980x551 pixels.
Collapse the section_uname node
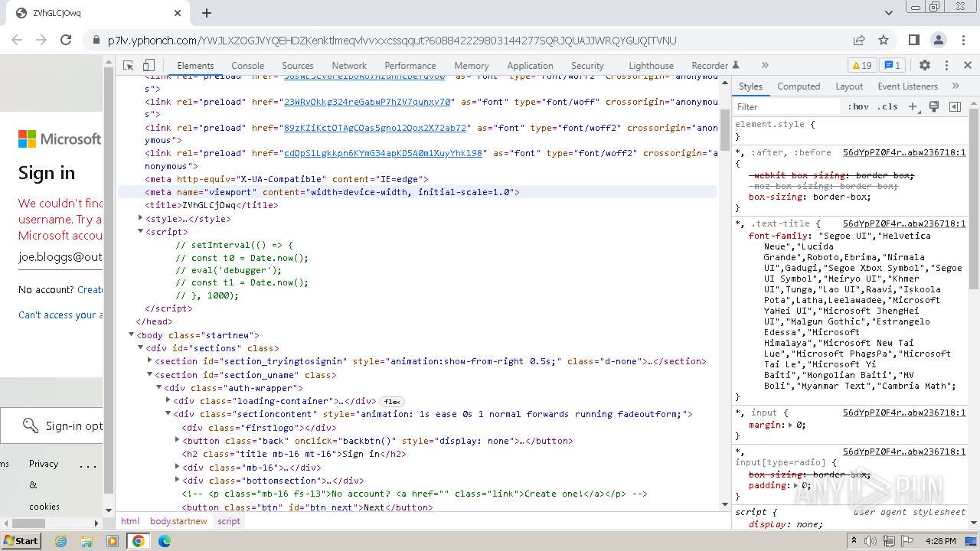pos(150,374)
